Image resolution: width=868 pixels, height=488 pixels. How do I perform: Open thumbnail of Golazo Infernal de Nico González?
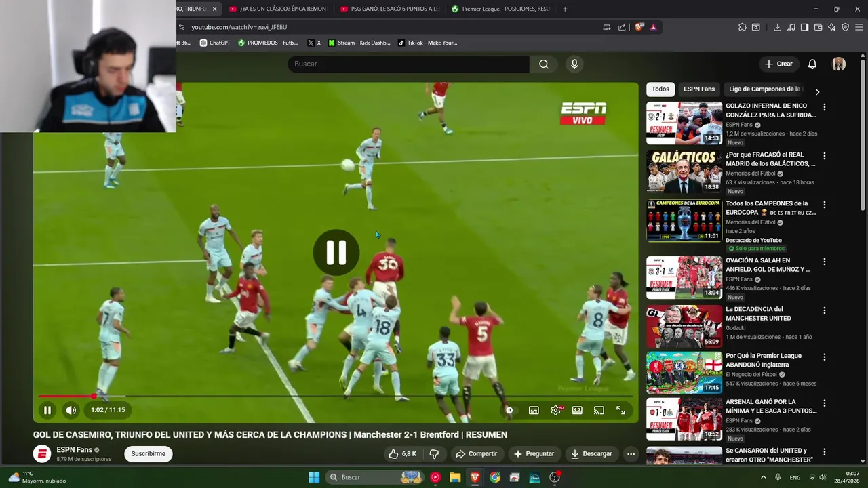(684, 123)
